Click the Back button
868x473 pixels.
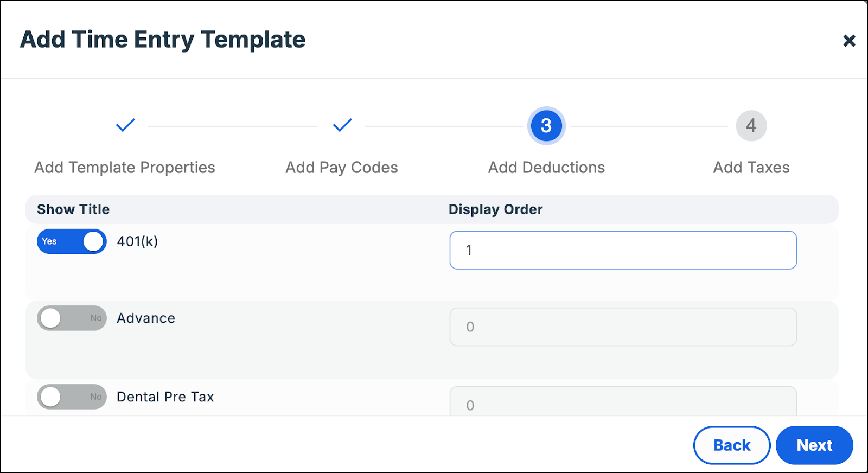pyautogui.click(x=732, y=445)
